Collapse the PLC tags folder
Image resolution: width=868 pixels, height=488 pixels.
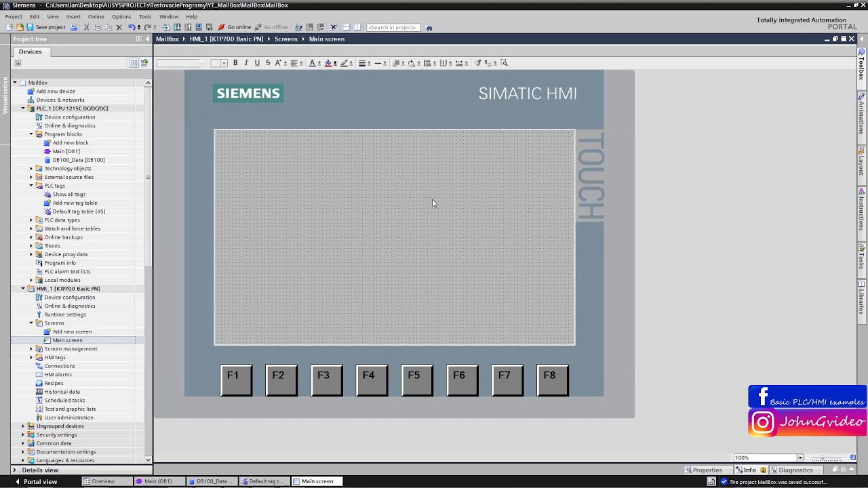(x=31, y=186)
